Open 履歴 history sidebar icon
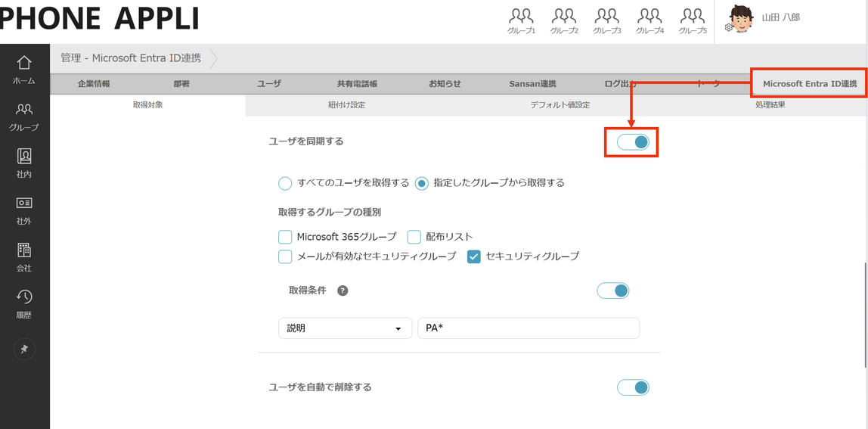The width and height of the screenshot is (868, 429). pyautogui.click(x=24, y=303)
